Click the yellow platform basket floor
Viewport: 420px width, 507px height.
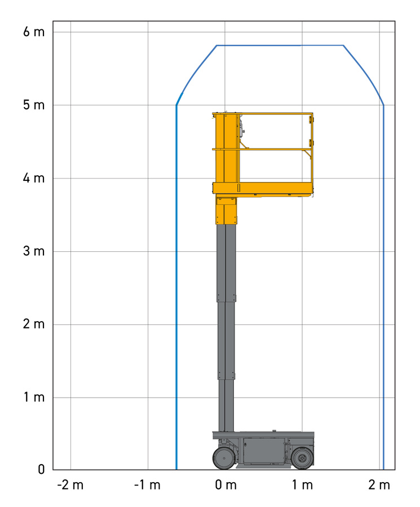click(263, 188)
